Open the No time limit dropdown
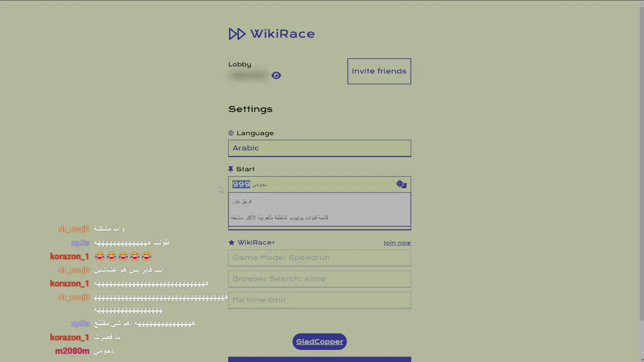This screenshot has height=362, width=644. pos(319,300)
